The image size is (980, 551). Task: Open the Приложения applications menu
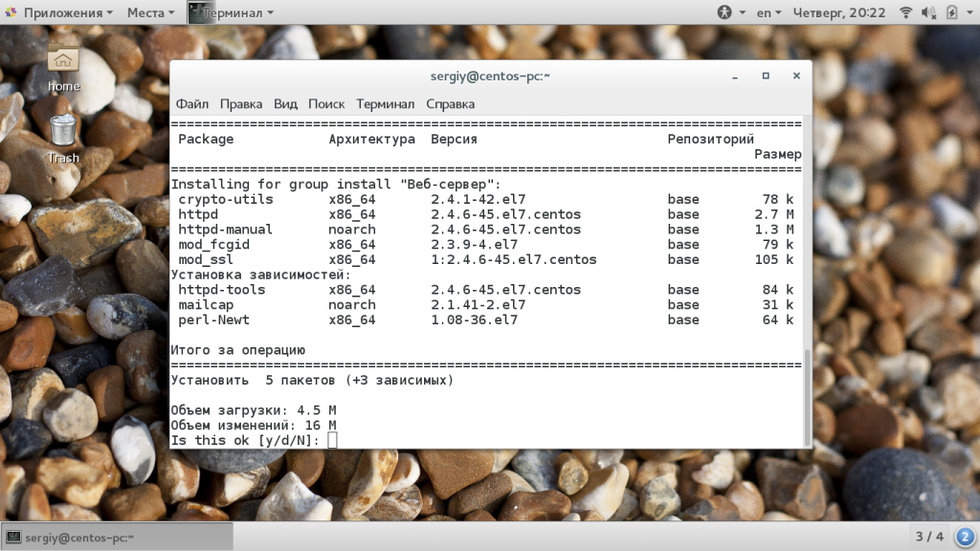point(56,12)
